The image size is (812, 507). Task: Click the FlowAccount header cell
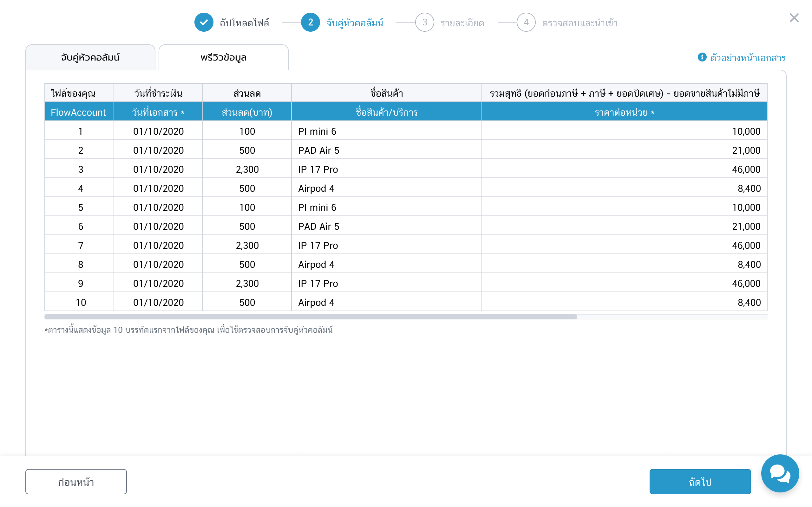79,112
